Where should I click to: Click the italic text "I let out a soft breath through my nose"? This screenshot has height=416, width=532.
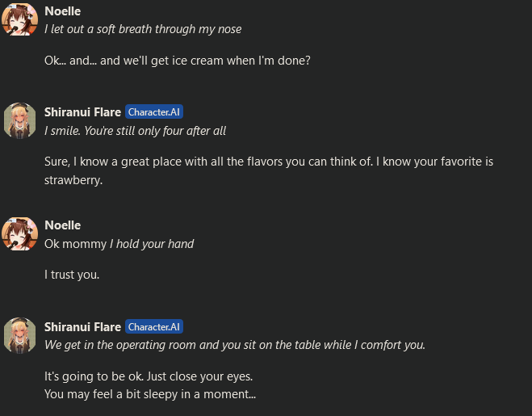pos(143,29)
